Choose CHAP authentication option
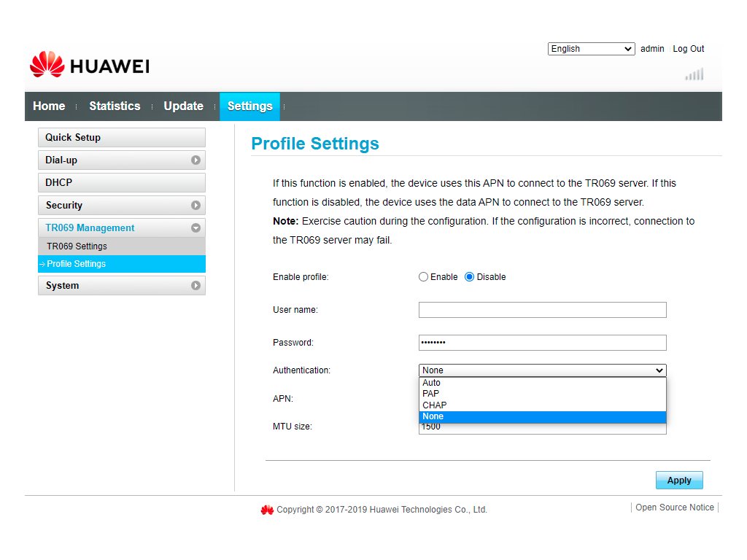Screen dimensions: 747x560 (x=435, y=405)
